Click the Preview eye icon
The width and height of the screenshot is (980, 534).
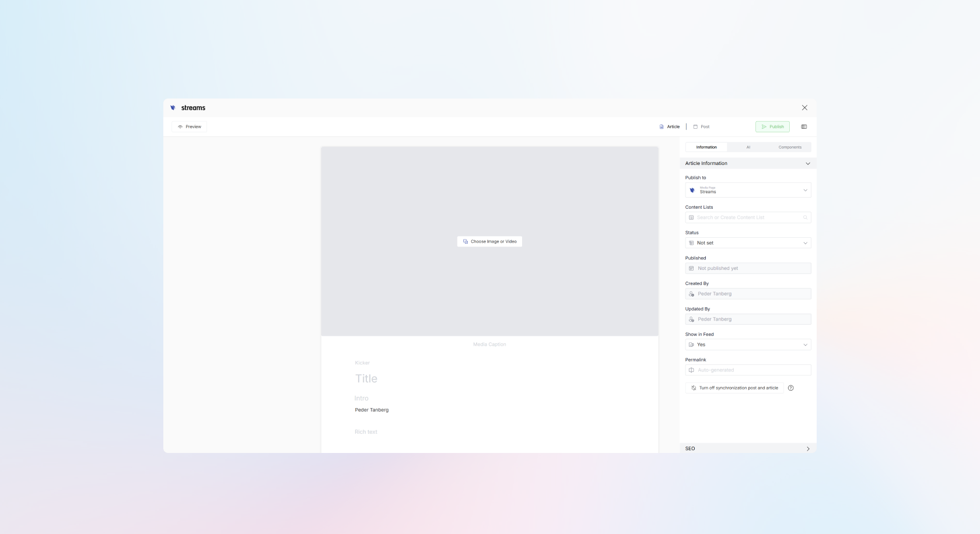click(x=180, y=126)
